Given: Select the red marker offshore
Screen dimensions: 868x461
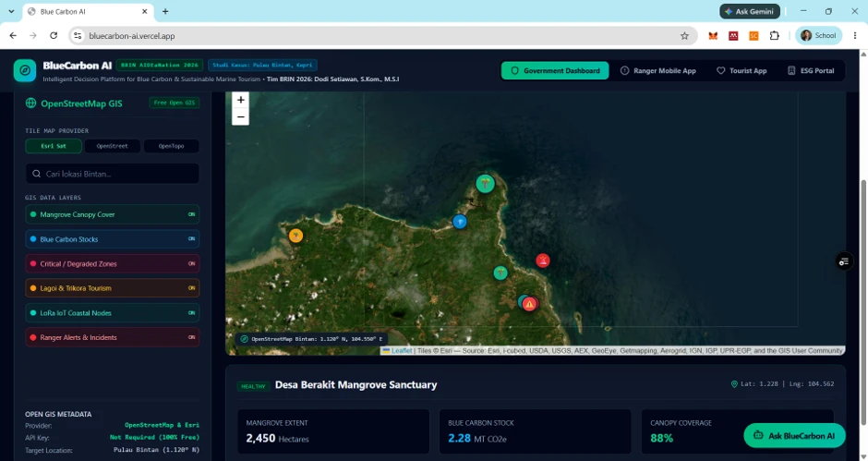Looking at the screenshot, I should (x=543, y=260).
